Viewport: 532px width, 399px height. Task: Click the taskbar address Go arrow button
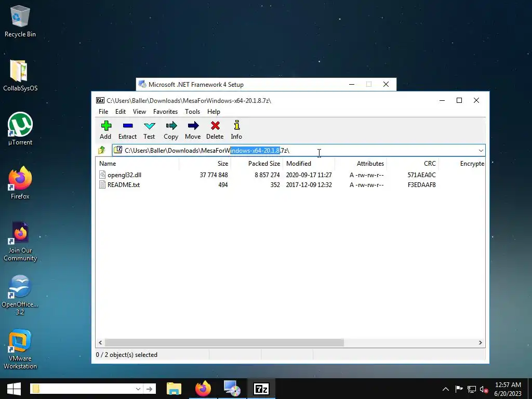[x=149, y=389]
